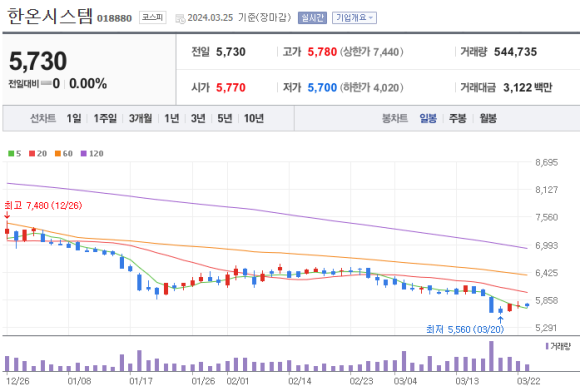580x391 pixels.
Task: Click the 최저 5,560 low price marker
Action: pyautogui.click(x=465, y=329)
